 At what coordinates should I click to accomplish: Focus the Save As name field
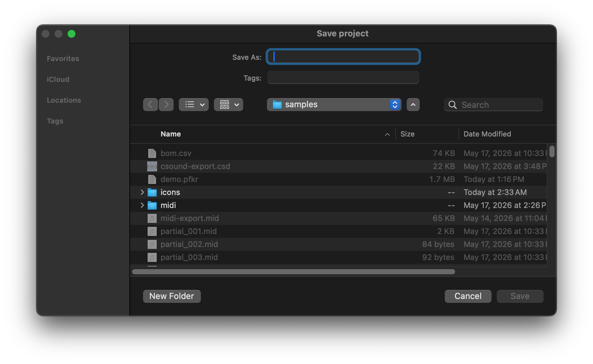[x=343, y=57]
